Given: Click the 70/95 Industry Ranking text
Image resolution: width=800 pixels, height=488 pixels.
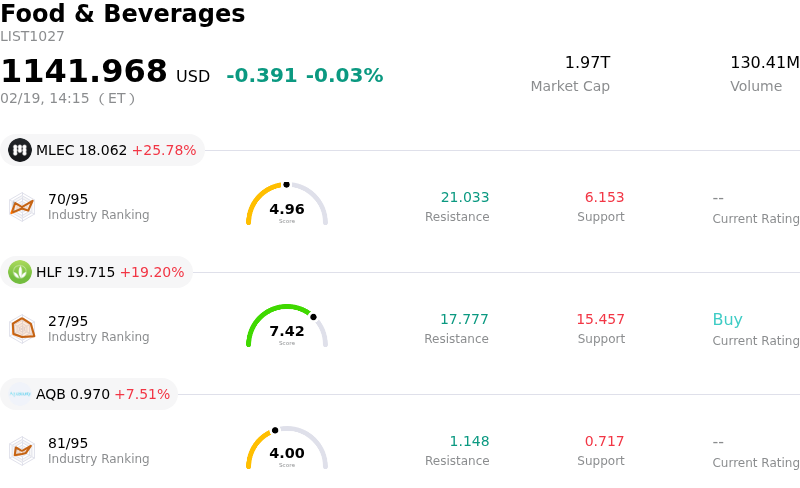Looking at the screenshot, I should click(x=68, y=199).
